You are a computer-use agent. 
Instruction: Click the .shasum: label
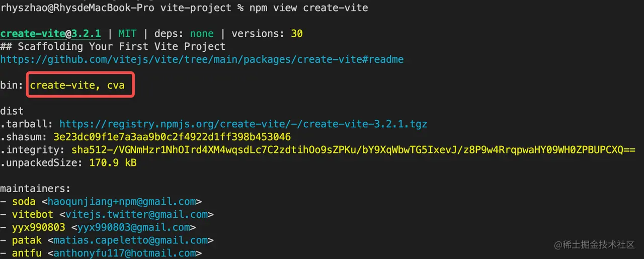(24, 137)
